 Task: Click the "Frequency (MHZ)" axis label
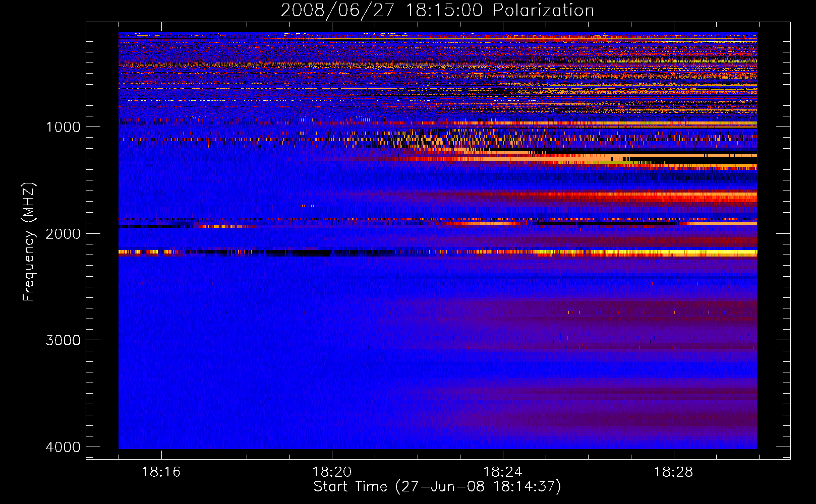coord(29,242)
